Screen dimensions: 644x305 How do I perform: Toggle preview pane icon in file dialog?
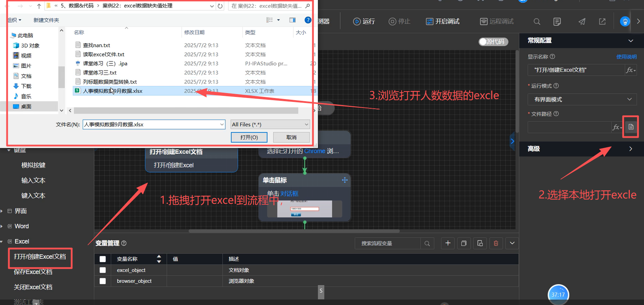coord(292,20)
